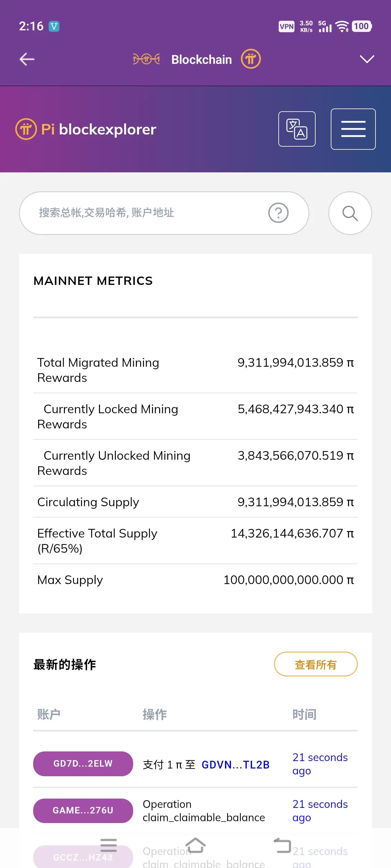
Task: Open the claim_claimable_balance row timestamp
Action: coord(320,811)
